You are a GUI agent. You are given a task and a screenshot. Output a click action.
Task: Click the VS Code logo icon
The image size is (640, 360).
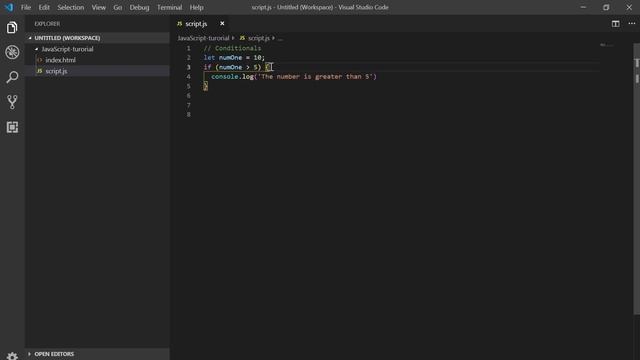(x=9, y=7)
